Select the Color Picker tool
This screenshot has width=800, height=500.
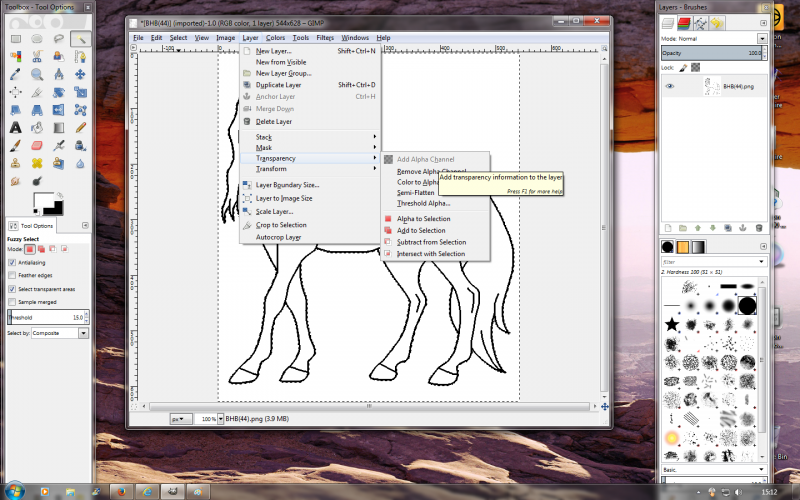click(16, 74)
